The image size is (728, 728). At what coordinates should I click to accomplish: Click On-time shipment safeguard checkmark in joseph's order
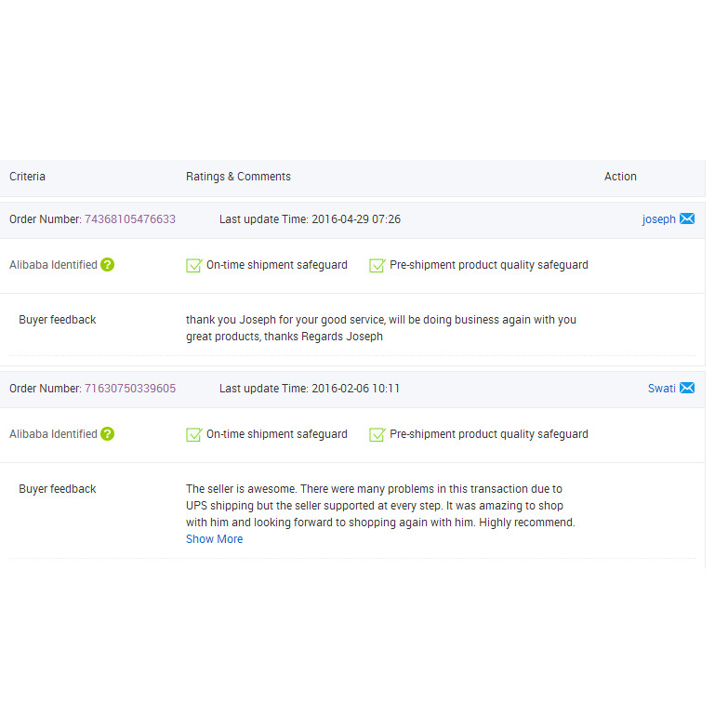point(194,266)
